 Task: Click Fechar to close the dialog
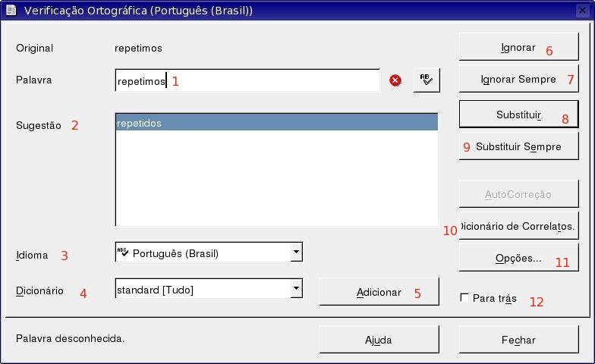pos(519,340)
